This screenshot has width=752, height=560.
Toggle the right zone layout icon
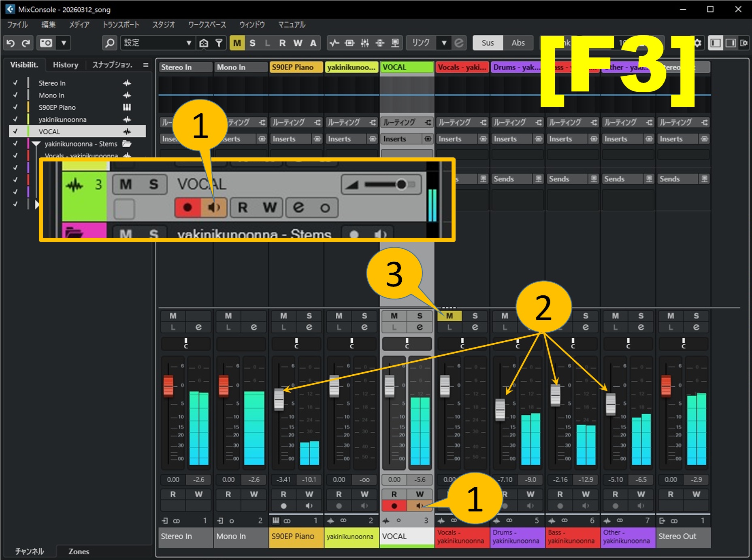(x=731, y=43)
